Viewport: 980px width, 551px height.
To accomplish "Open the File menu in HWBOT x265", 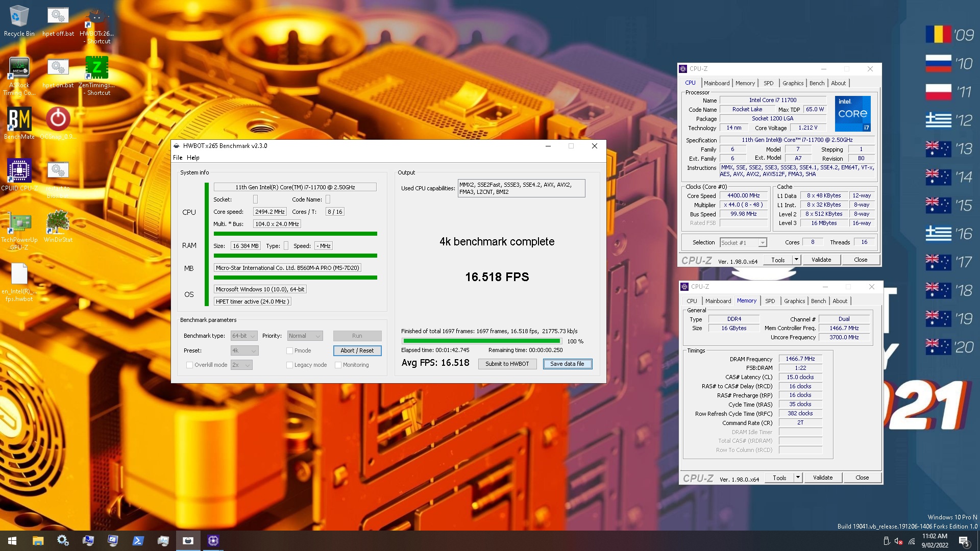I will [178, 158].
